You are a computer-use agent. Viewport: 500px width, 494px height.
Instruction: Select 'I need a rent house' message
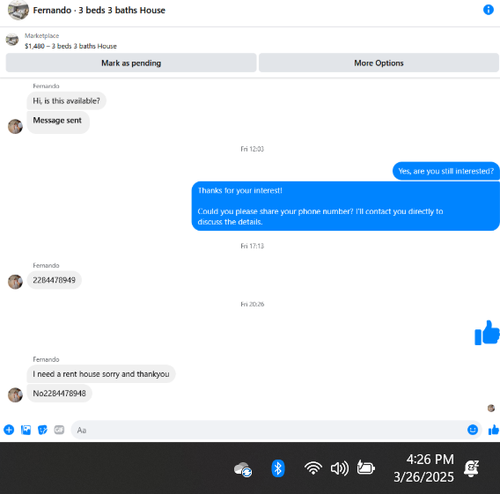pyautogui.click(x=101, y=374)
